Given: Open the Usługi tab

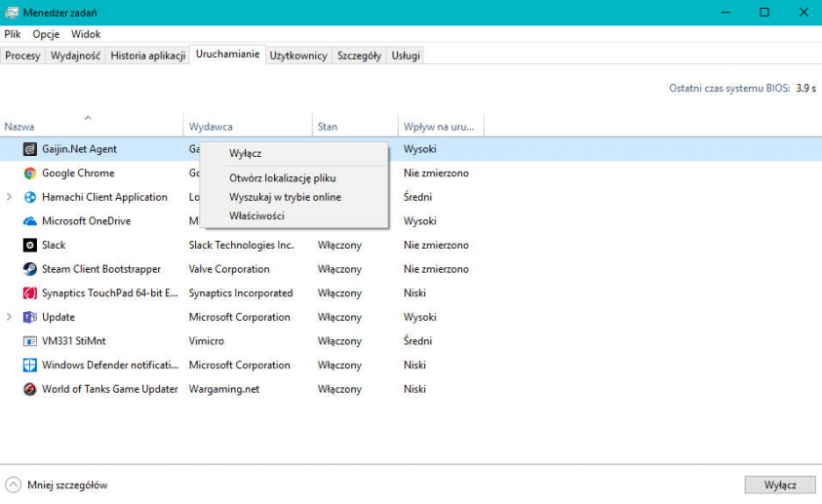Looking at the screenshot, I should 406,56.
